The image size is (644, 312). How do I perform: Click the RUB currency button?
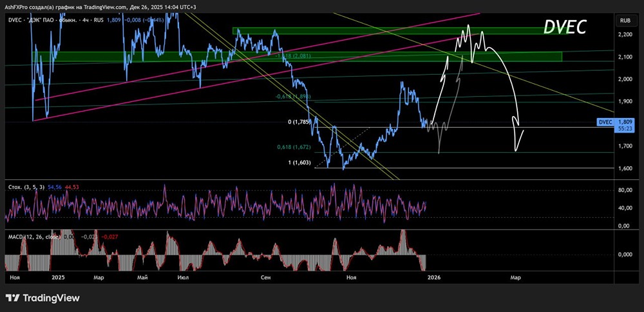pyautogui.click(x=626, y=20)
